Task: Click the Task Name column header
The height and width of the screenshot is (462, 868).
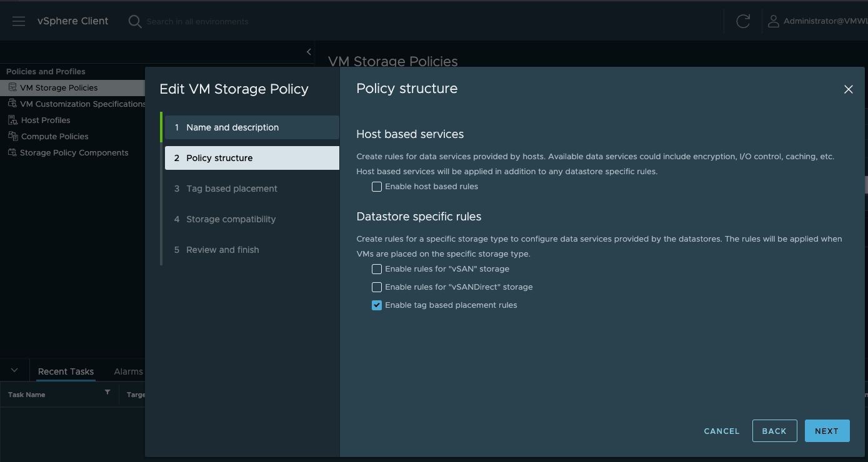Action: [x=27, y=395]
